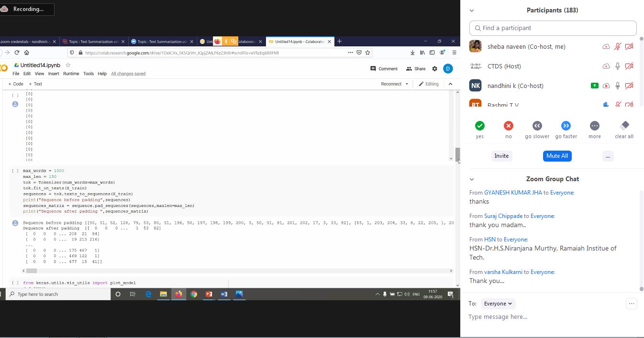The width and height of the screenshot is (644, 338).
Task: Open Task View on taskbar
Action: 133,294
